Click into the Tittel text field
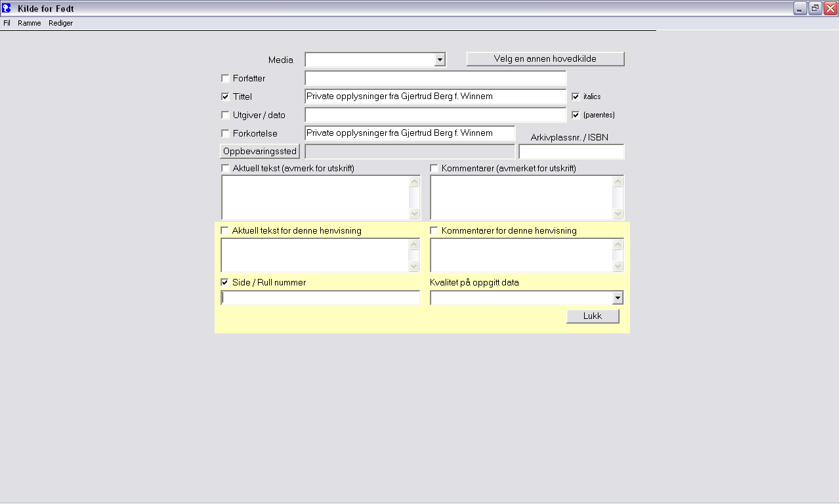Image resolution: width=840 pixels, height=504 pixels. (435, 96)
